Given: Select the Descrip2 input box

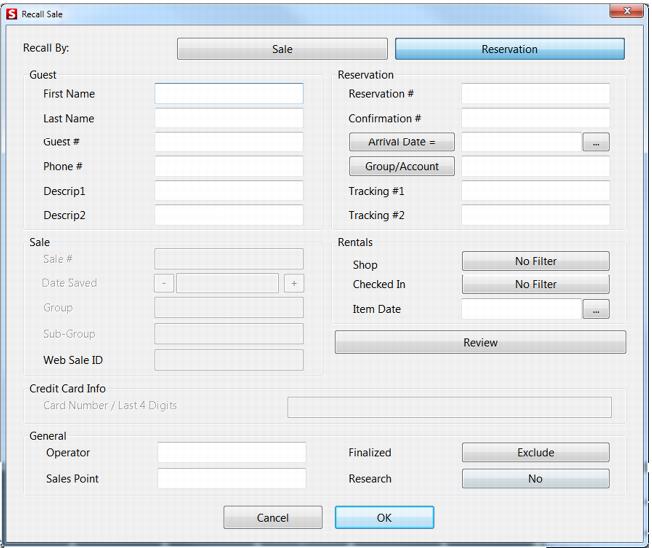Looking at the screenshot, I should click(229, 215).
